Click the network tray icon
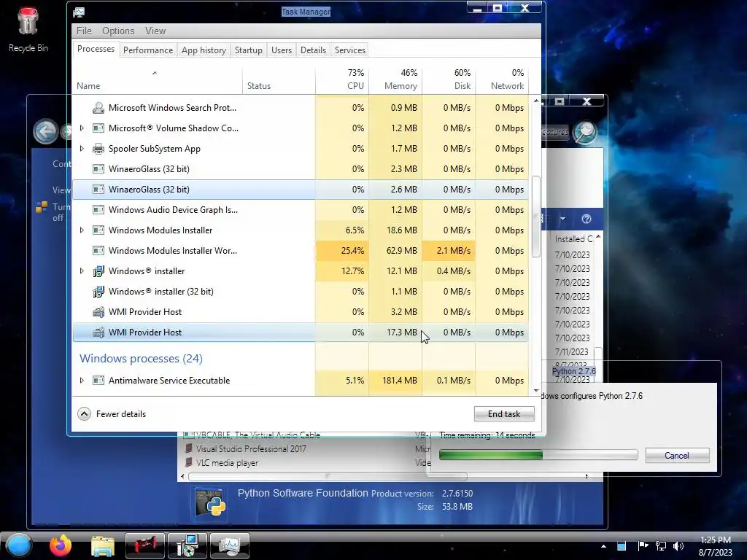This screenshot has height=560, width=747. click(660, 546)
